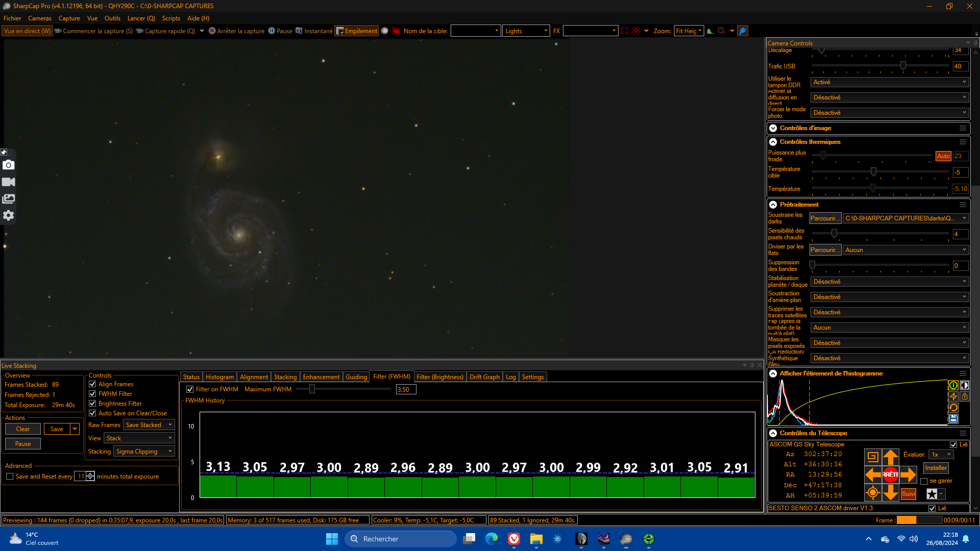
Task: Toggle the Brightness Filter checkbox
Action: [x=92, y=404]
